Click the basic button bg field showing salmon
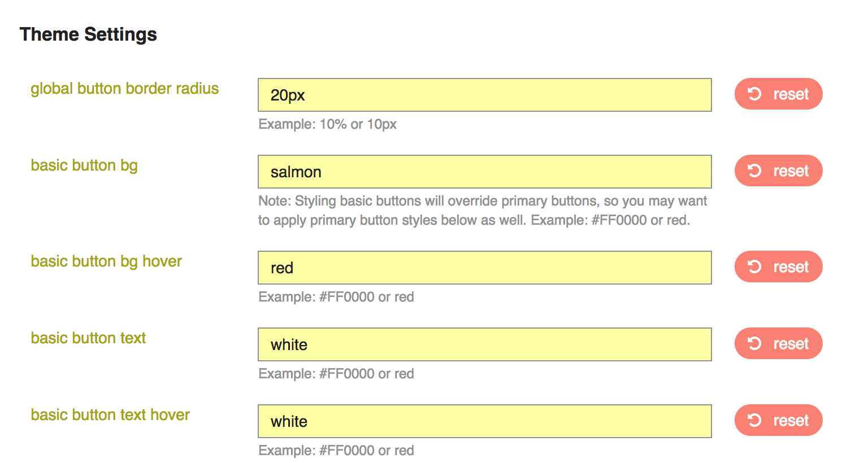 [x=484, y=172]
